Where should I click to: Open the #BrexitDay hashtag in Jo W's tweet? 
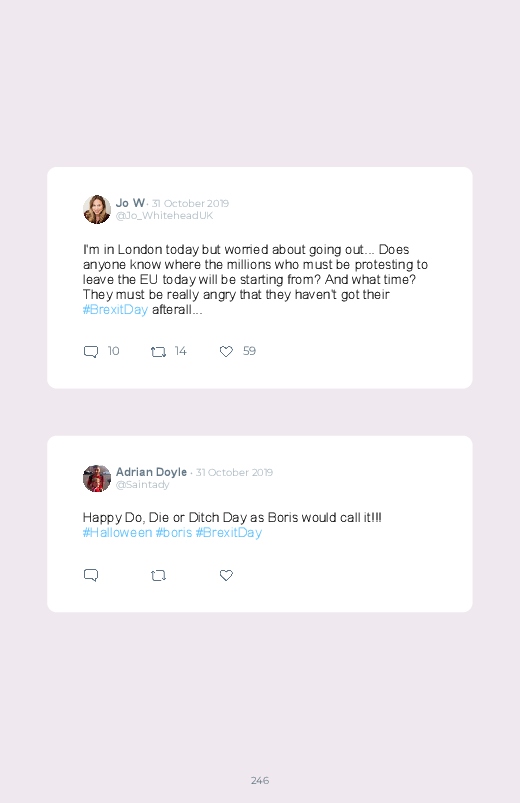tap(115, 309)
